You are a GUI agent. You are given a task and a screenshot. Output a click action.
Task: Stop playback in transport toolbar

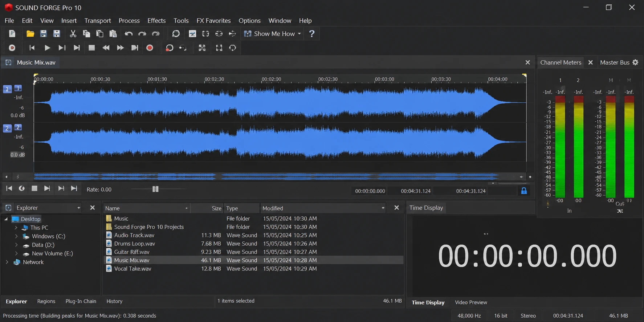91,48
